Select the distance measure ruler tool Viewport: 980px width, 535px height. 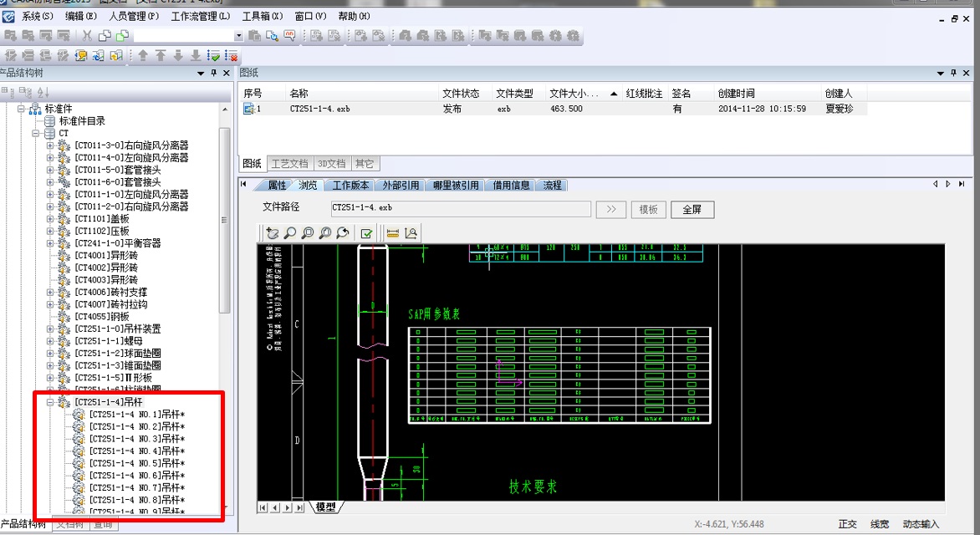[x=392, y=233]
